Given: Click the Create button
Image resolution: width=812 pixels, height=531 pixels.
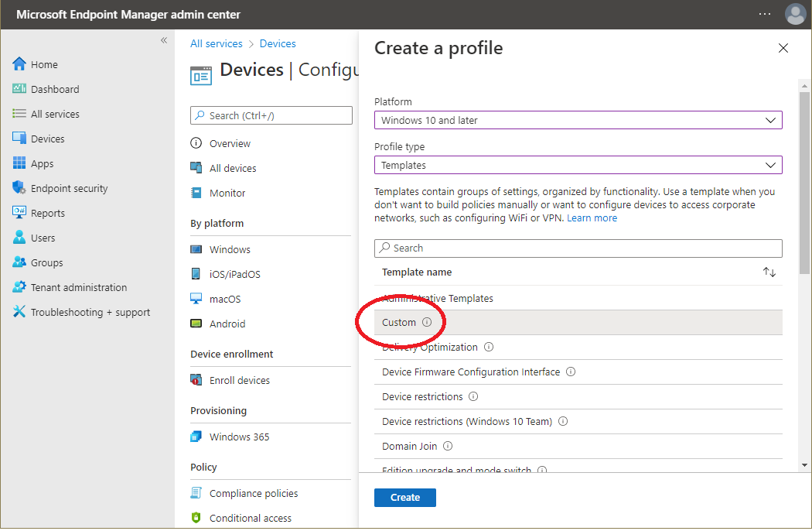Looking at the screenshot, I should tap(405, 497).
